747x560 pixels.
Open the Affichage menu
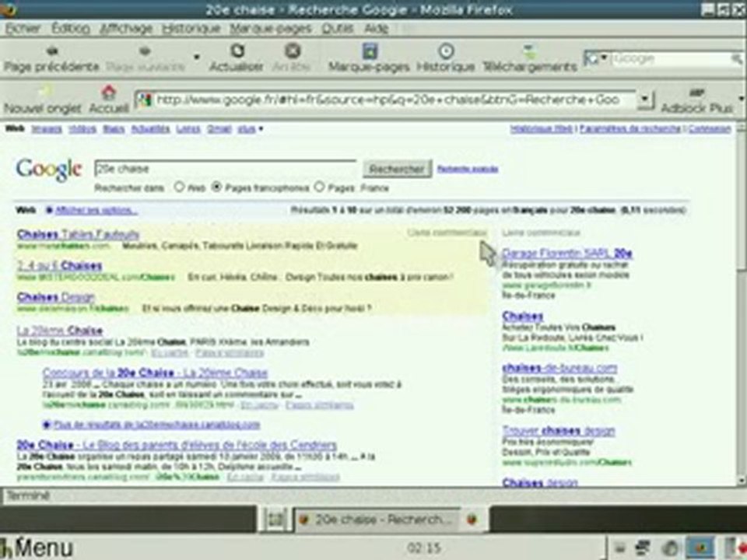[x=126, y=29]
